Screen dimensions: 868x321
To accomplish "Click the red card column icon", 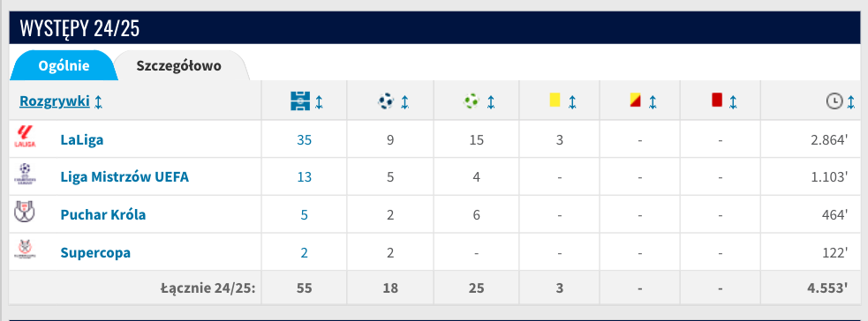I will 717,100.
